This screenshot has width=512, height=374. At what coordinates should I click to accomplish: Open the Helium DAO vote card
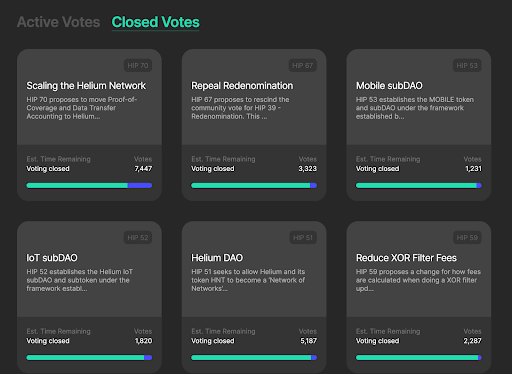pyautogui.click(x=254, y=297)
